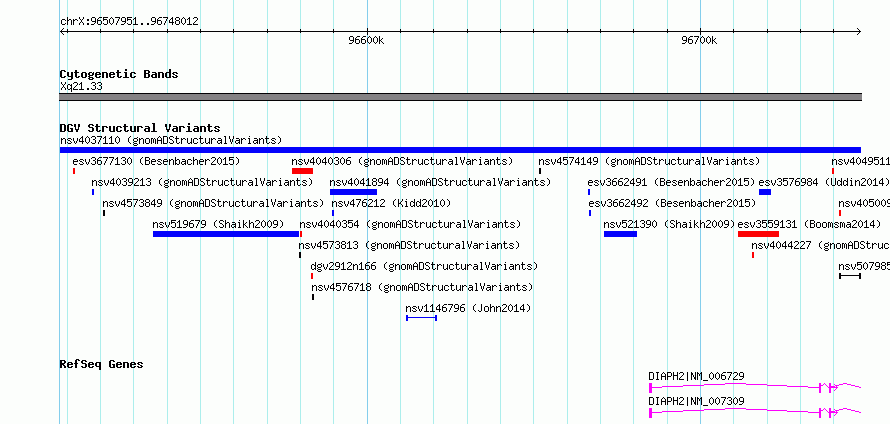Select the nsv521390 (Shaikh2009) label
Viewport: 890px width, 424px height.
(x=669, y=224)
